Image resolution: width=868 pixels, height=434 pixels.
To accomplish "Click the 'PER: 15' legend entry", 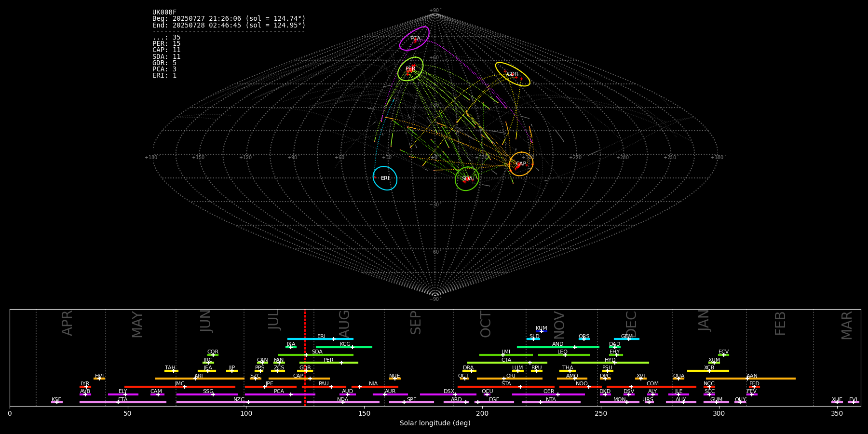I will (x=166, y=44).
